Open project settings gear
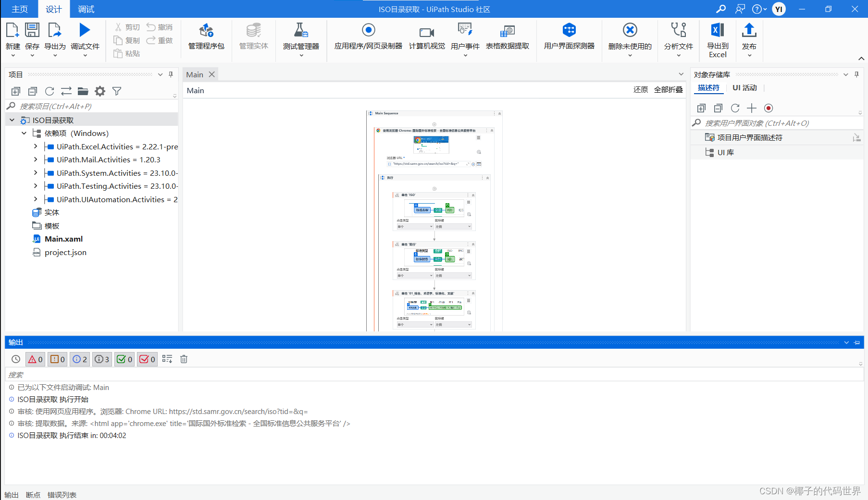The image size is (868, 500). tap(100, 91)
